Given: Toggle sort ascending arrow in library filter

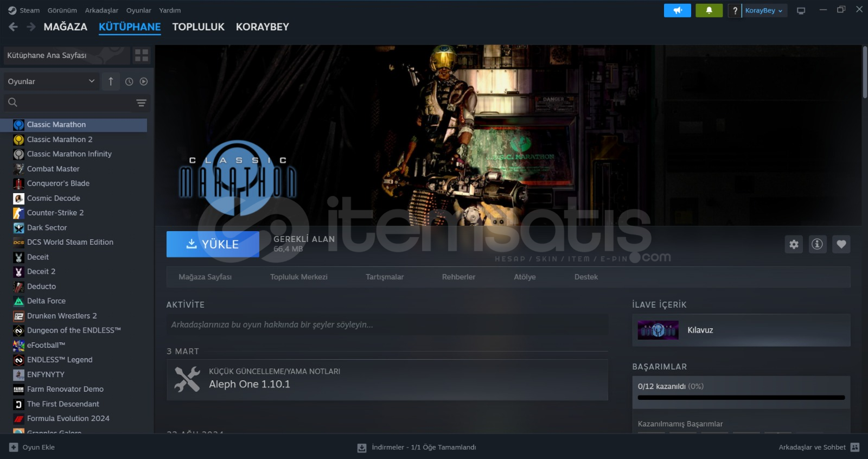Looking at the screenshot, I should click(111, 81).
